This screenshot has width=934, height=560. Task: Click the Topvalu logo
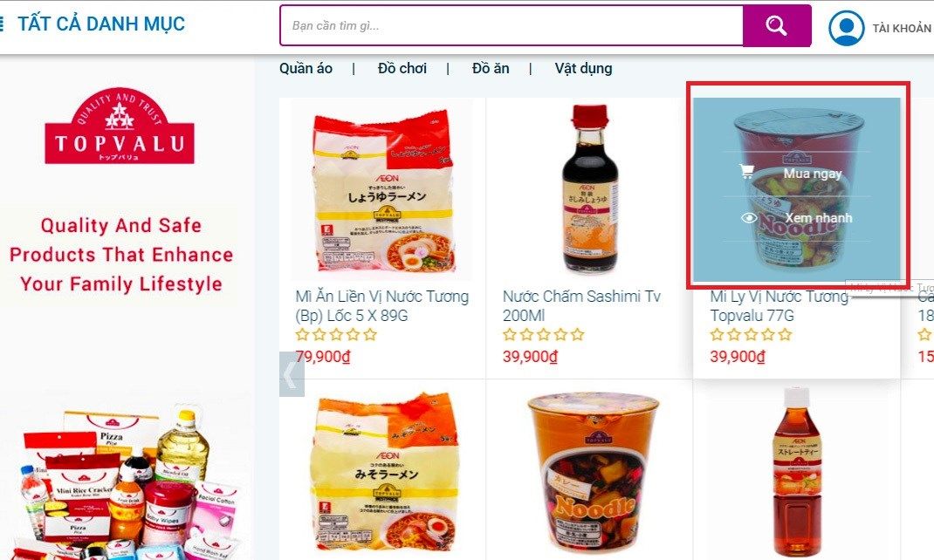pyautogui.click(x=120, y=126)
